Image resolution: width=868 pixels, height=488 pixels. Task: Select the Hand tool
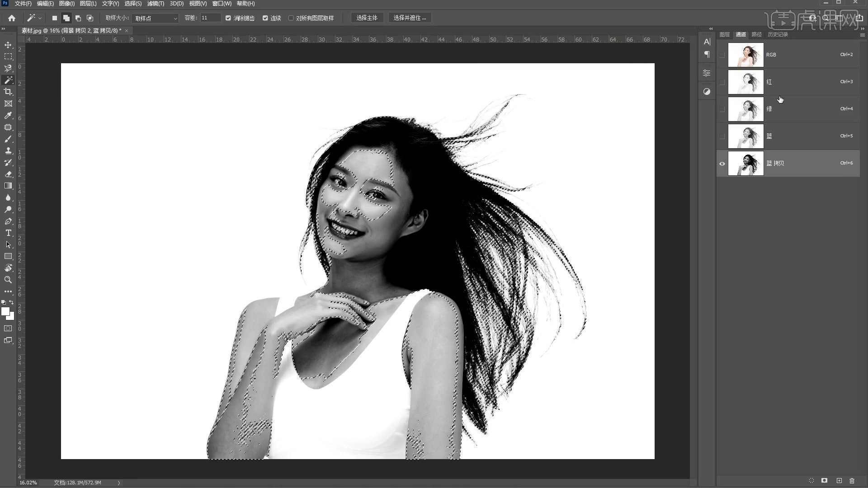[8, 268]
